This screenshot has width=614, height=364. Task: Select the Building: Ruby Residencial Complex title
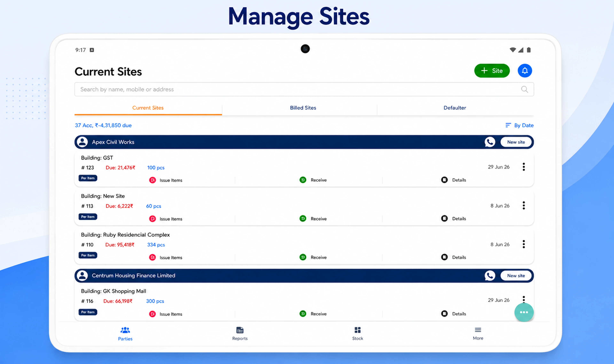click(x=125, y=235)
